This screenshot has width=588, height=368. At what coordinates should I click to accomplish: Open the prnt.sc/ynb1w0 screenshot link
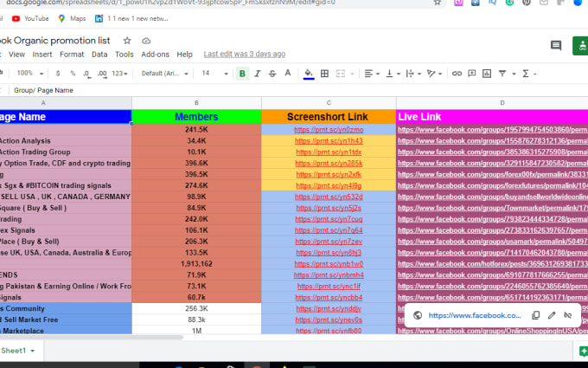329,264
